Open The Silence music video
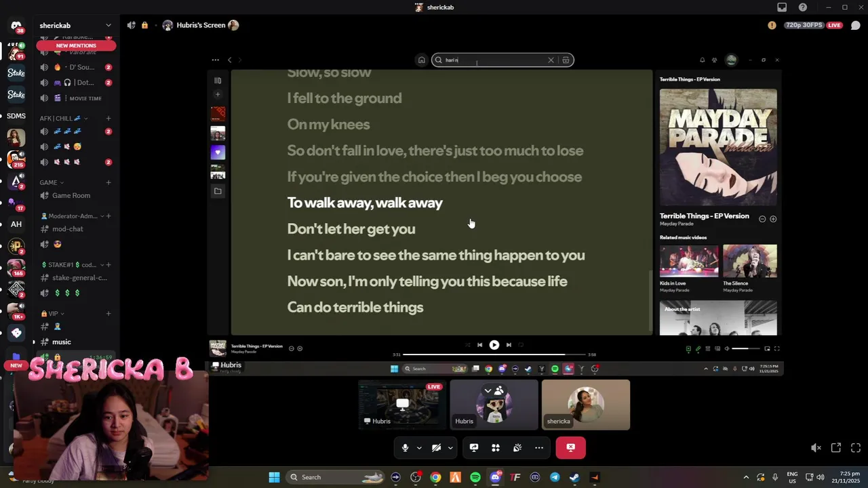 750,261
